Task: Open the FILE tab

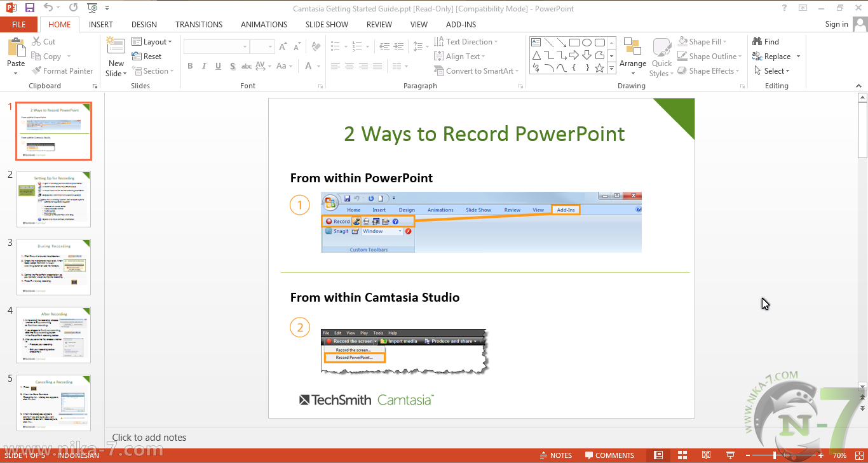Action: click(x=19, y=25)
